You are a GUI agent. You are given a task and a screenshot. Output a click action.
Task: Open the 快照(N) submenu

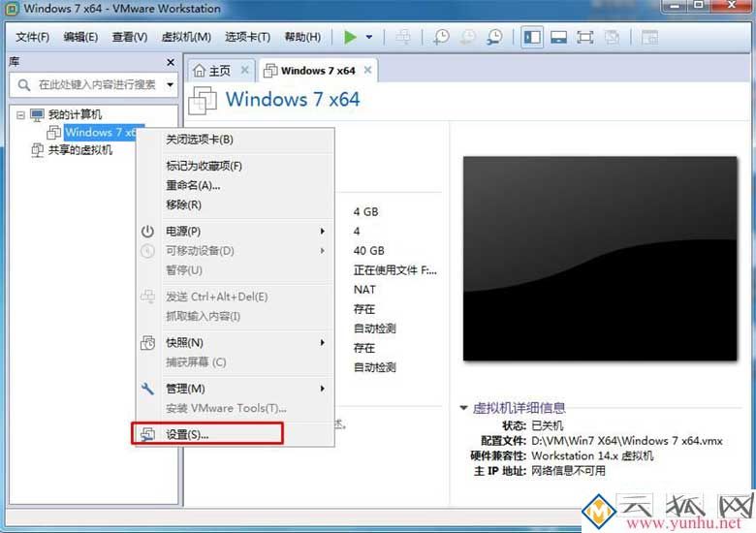click(236, 343)
